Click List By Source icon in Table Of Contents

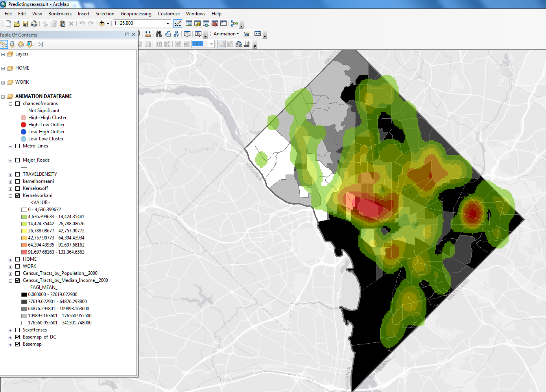pos(12,44)
